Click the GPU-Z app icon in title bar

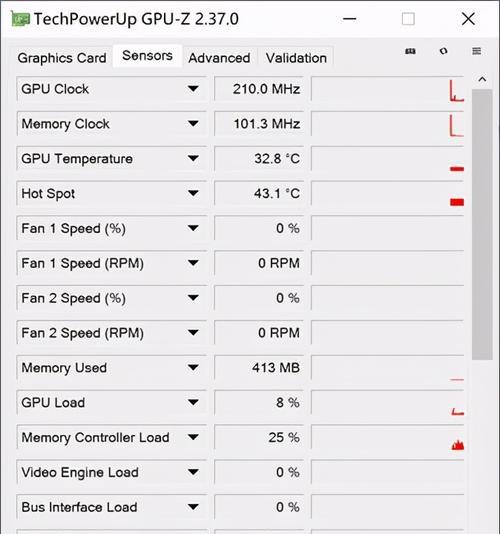pos(20,19)
